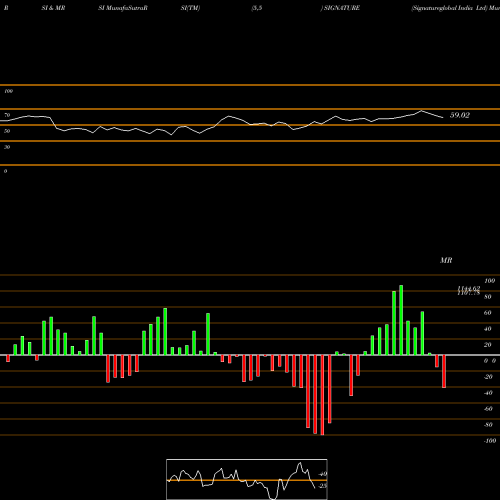Screen dimensions: 500x500
Task: Click the RSI line's peak near the 70 level
Action: [x=422, y=111]
